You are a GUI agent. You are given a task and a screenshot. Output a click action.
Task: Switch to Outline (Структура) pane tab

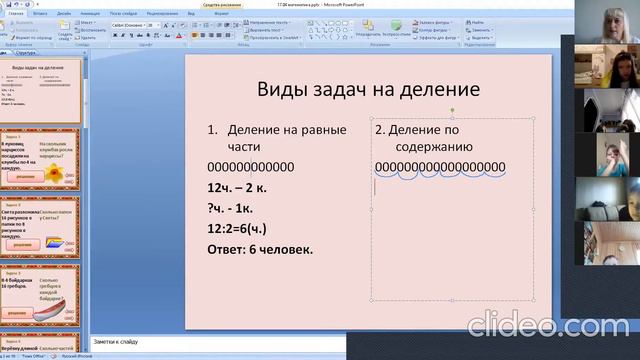[x=26, y=53]
